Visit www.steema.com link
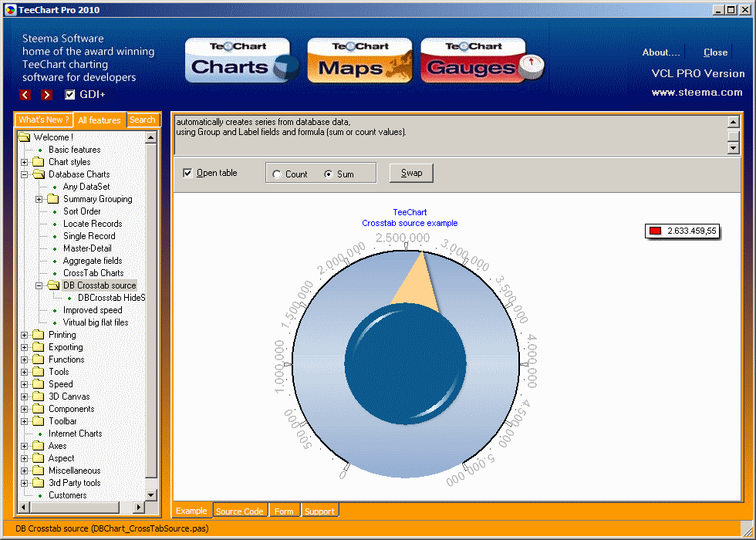Viewport: 756px width, 540px height. [x=697, y=93]
